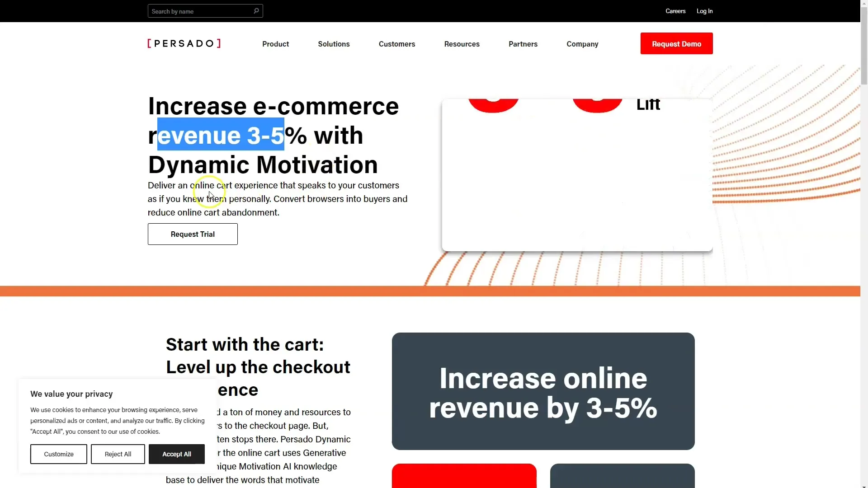This screenshot has height=488, width=868.
Task: Click the Accept All cookie button
Action: click(176, 454)
